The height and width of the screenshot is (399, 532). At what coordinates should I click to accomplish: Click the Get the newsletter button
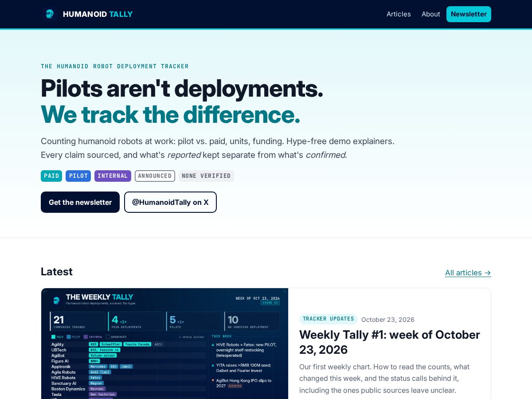(x=80, y=202)
